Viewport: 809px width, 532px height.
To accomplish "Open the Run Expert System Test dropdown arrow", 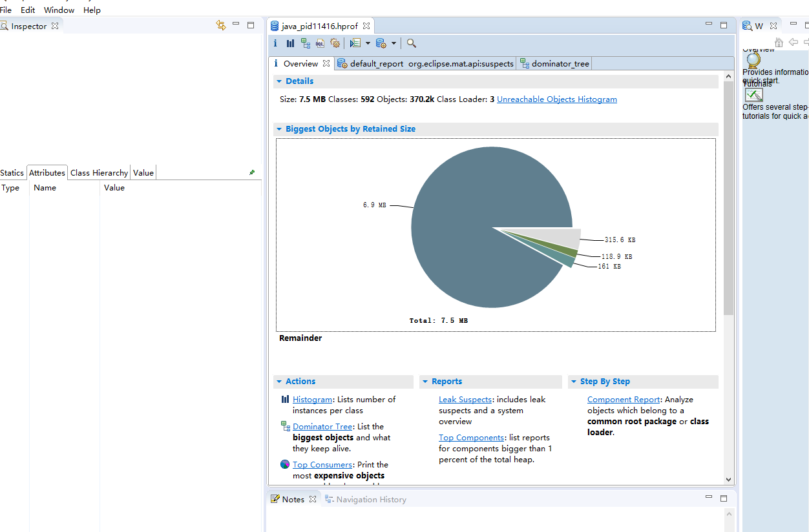I will click(x=368, y=43).
